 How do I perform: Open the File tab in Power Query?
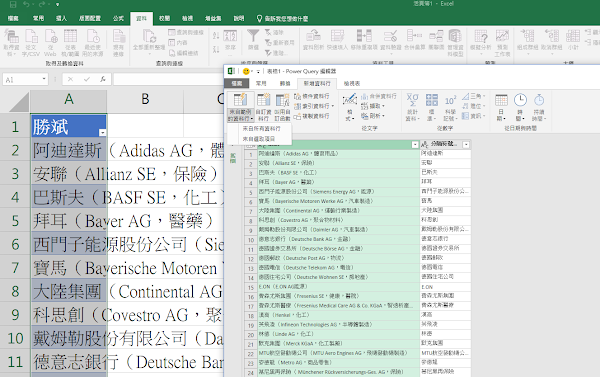[236, 83]
